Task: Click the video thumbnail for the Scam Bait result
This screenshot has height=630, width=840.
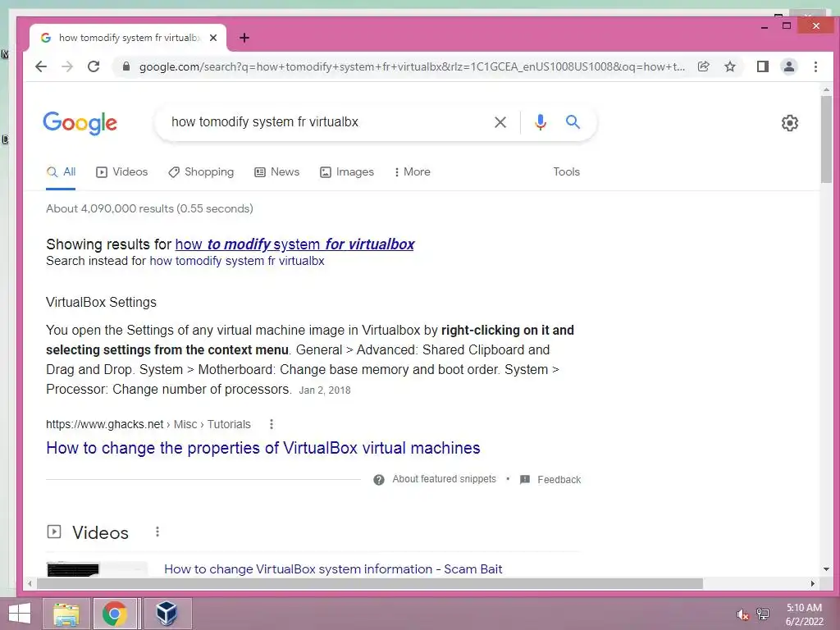Action: click(x=97, y=569)
